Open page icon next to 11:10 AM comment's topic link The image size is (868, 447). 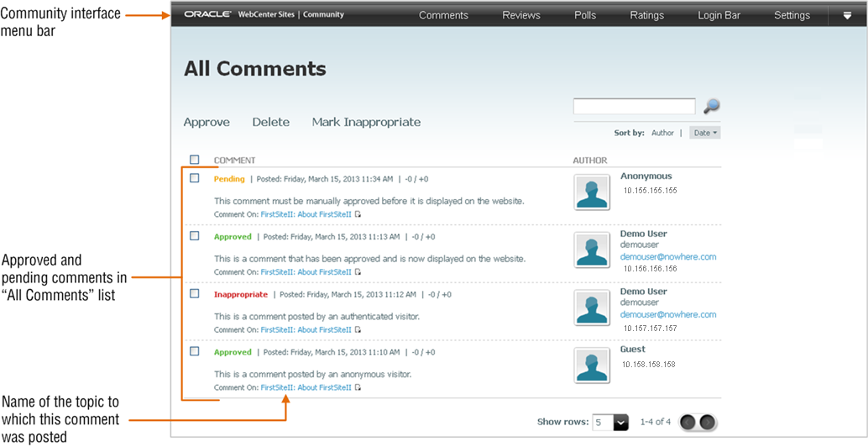click(358, 387)
